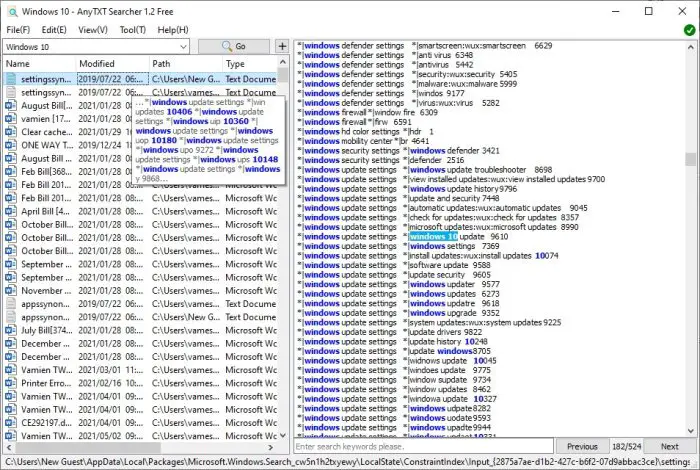Screen dimensions: 700x470
Task: Click file list horizontal scroll right arrow
Action: click(x=271, y=447)
